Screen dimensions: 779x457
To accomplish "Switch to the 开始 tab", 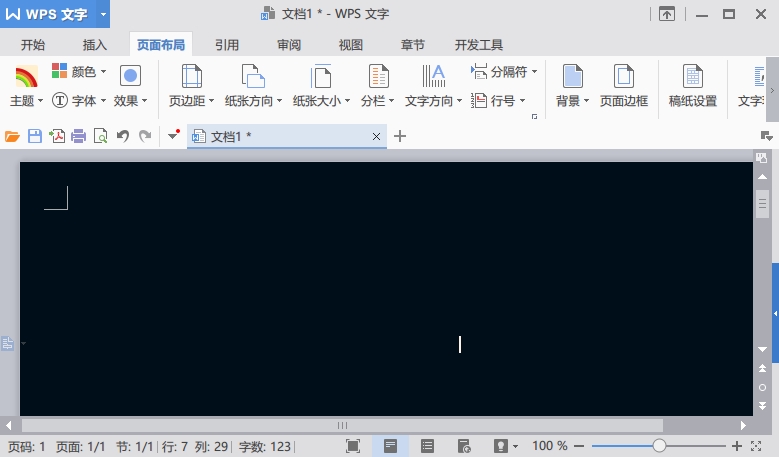I will click(x=33, y=45).
